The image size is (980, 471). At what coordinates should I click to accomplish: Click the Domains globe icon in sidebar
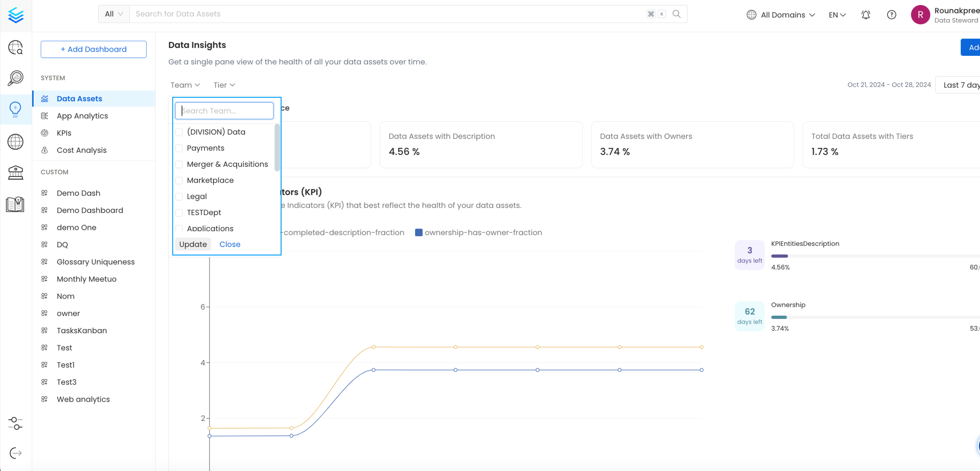15,141
